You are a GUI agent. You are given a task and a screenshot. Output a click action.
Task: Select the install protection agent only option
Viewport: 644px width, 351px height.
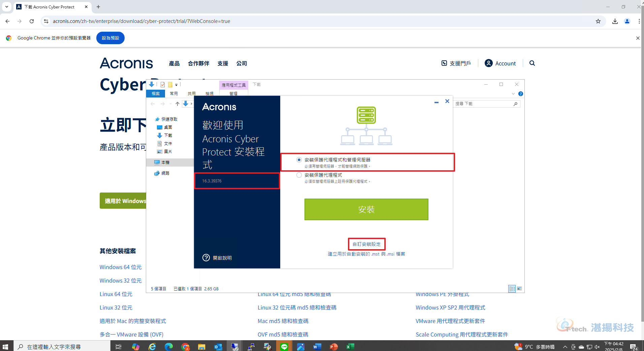click(299, 175)
